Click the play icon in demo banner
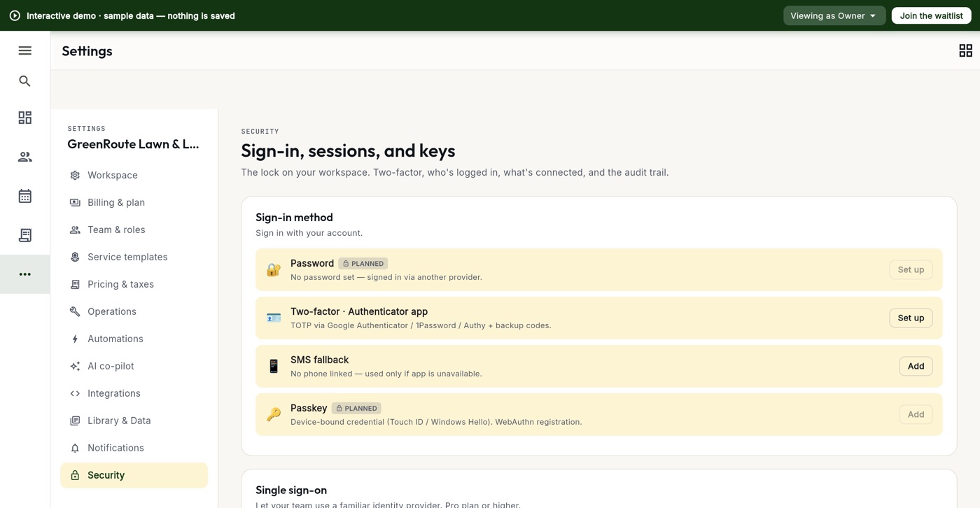980x508 pixels. (x=15, y=15)
